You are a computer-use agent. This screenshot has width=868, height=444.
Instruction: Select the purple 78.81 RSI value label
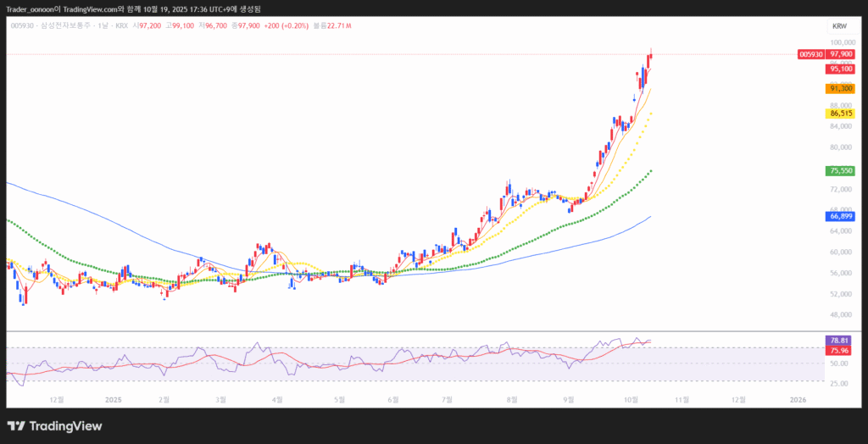(839, 341)
